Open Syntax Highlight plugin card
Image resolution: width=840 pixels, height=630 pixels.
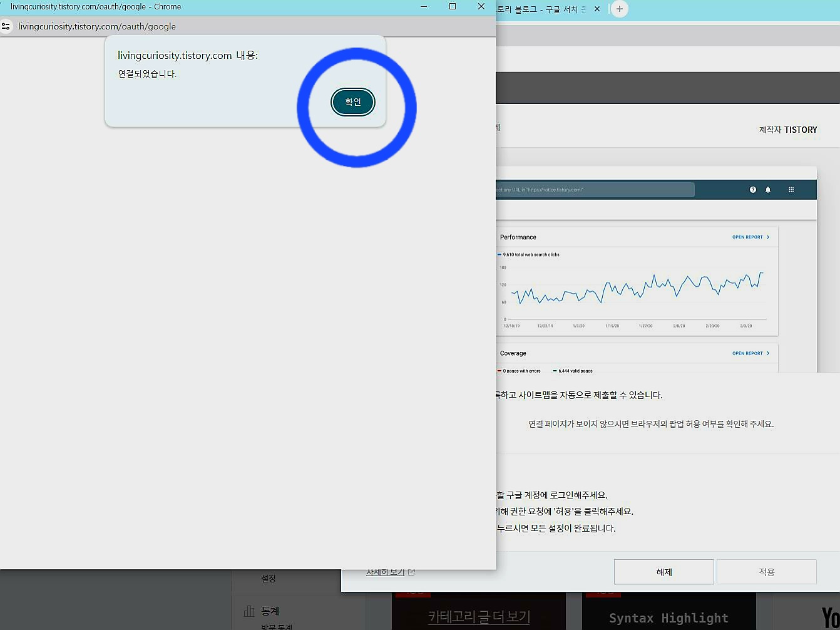[669, 611]
